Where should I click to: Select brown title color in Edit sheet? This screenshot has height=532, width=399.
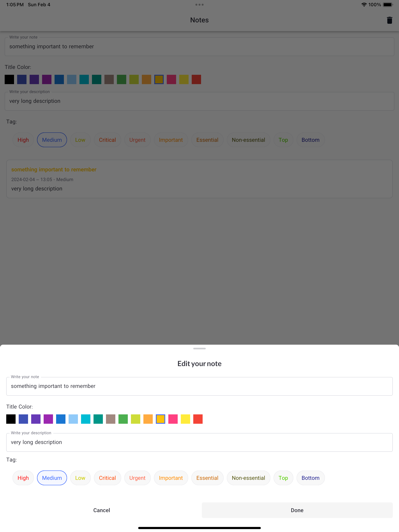111,419
